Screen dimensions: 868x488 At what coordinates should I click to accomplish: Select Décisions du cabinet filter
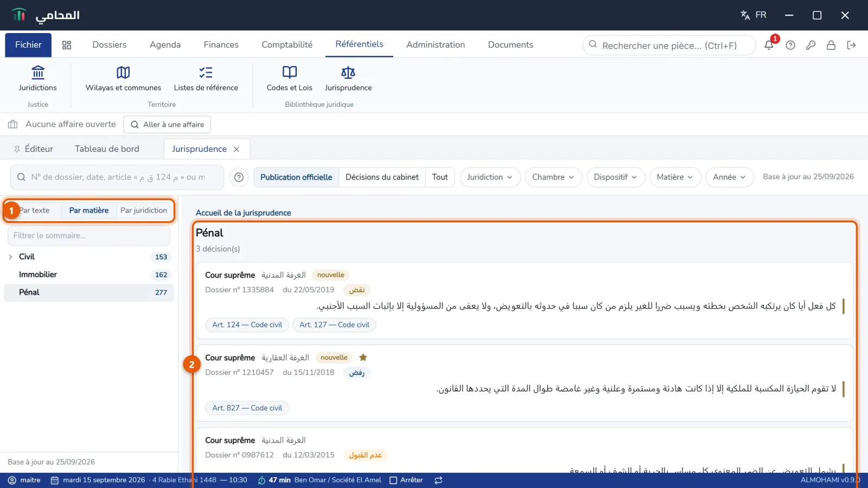coord(382,177)
